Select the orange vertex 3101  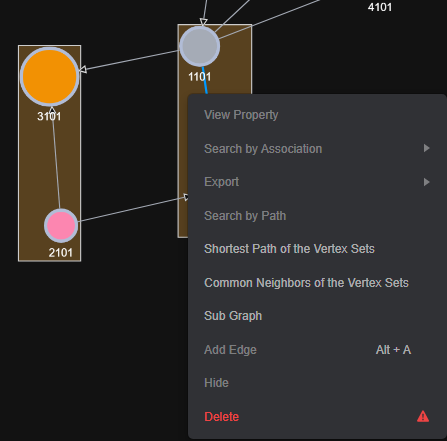[x=50, y=76]
